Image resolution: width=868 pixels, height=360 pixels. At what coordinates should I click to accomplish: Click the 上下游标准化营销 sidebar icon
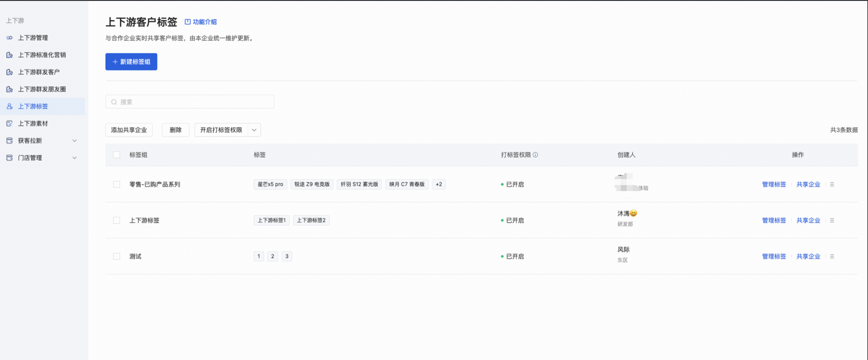[10, 55]
